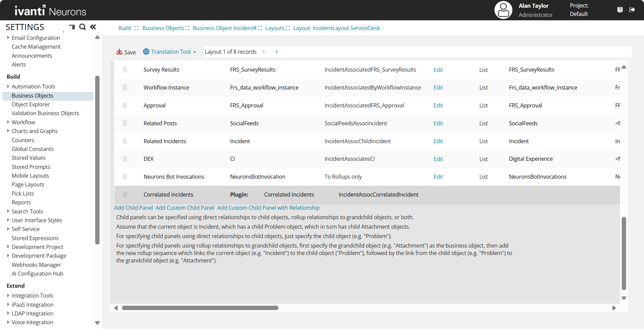The width and height of the screenshot is (644, 331).
Task: Go to next layout record arrow
Action: pyautogui.click(x=276, y=52)
